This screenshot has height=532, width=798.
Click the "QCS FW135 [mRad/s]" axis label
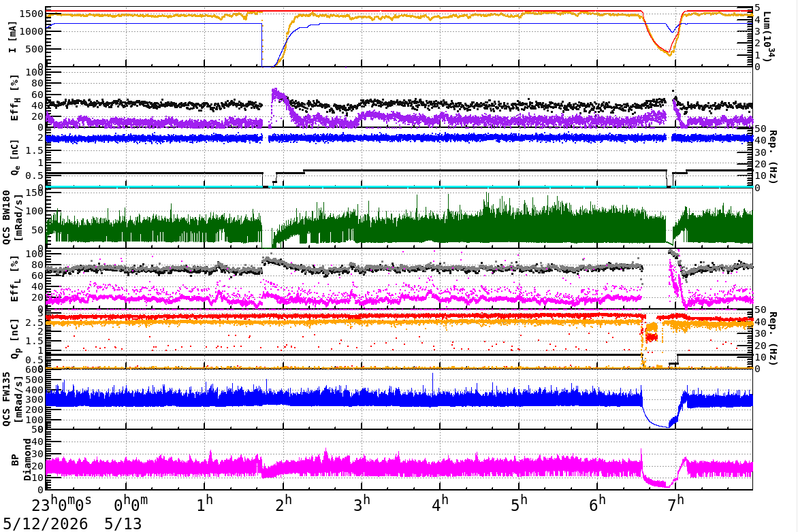[12, 399]
